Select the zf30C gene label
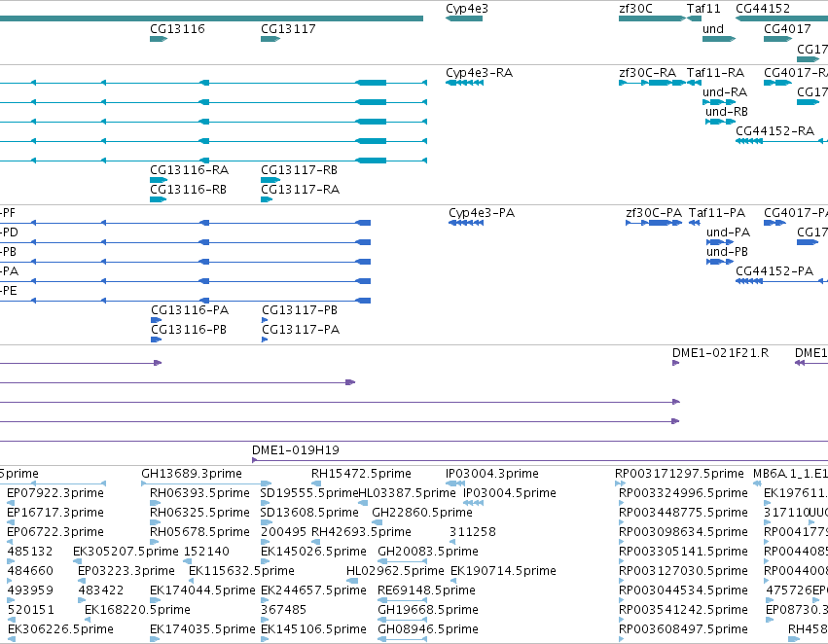This screenshot has width=828, height=644. [635, 9]
